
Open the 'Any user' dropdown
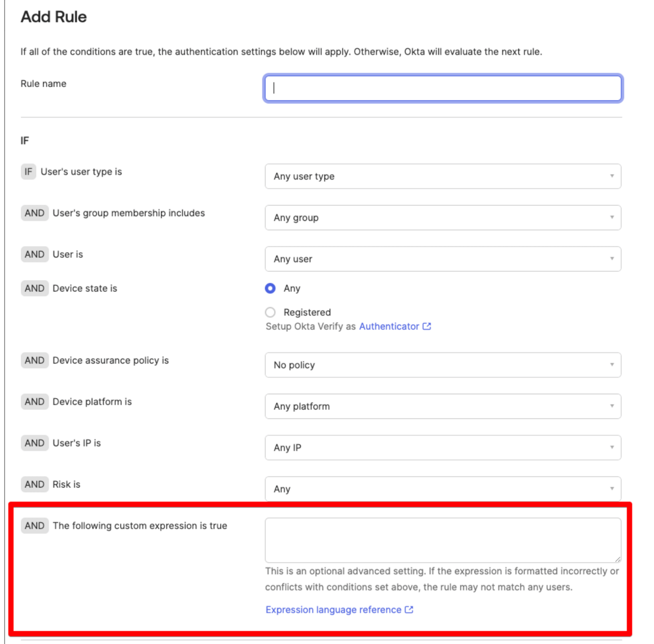(x=443, y=259)
